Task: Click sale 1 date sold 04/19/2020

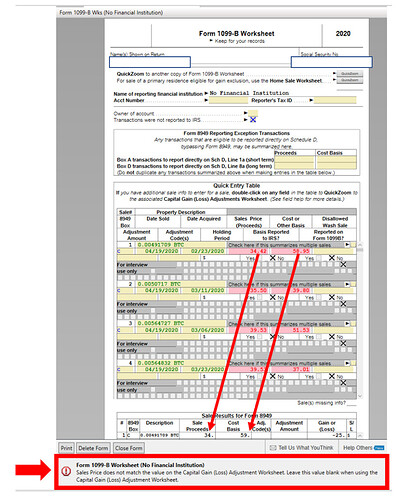Action: coord(158,251)
